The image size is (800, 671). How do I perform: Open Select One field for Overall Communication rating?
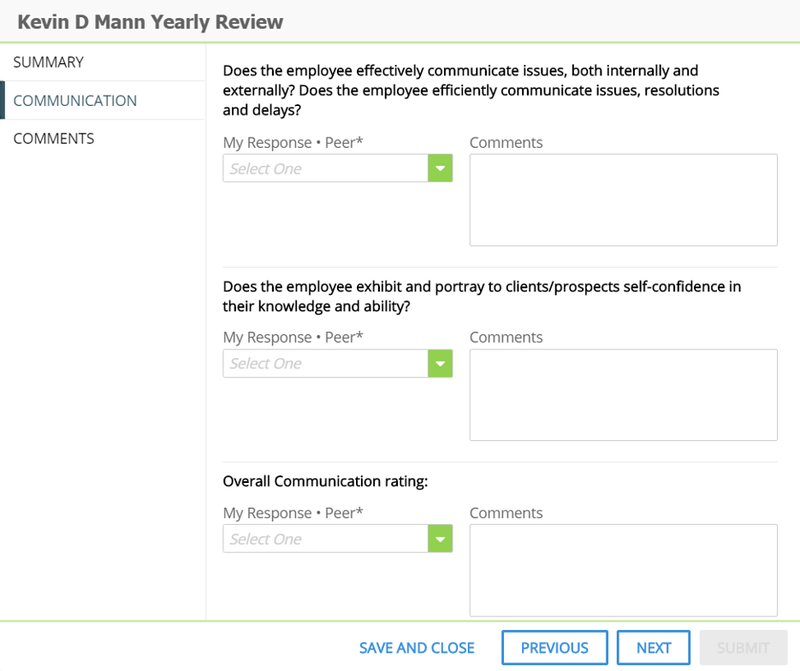point(326,539)
